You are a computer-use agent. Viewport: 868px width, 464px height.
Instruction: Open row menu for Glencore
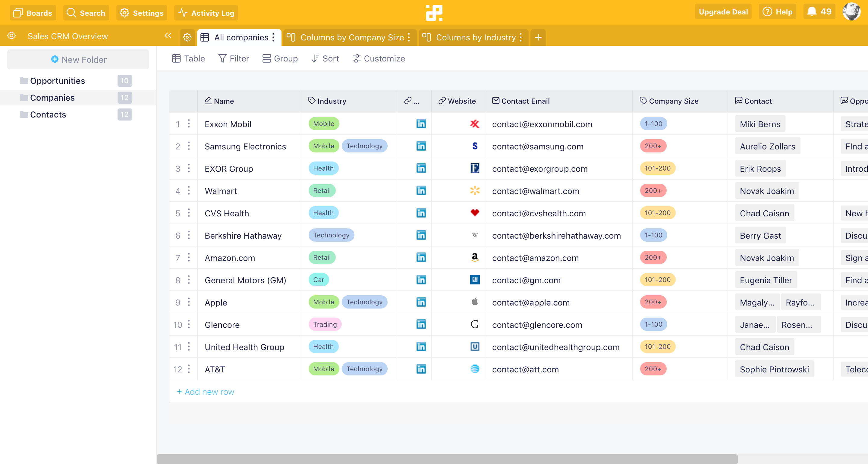click(189, 324)
